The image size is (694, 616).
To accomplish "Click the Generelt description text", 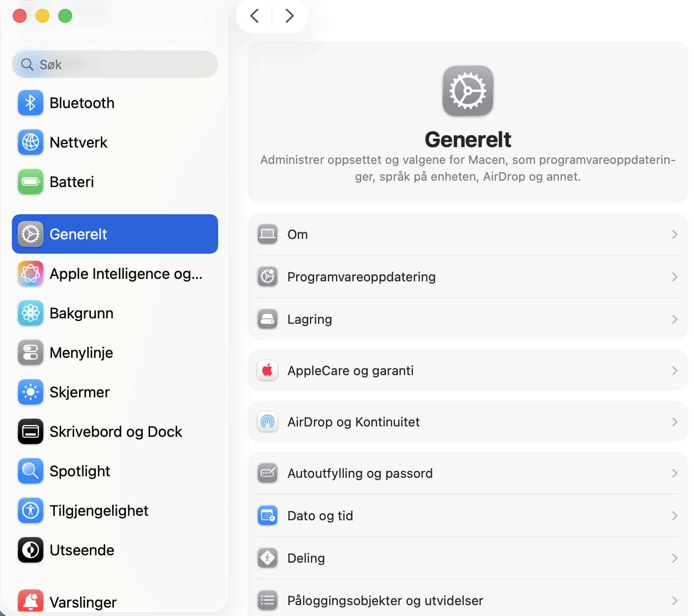I will coord(468,168).
